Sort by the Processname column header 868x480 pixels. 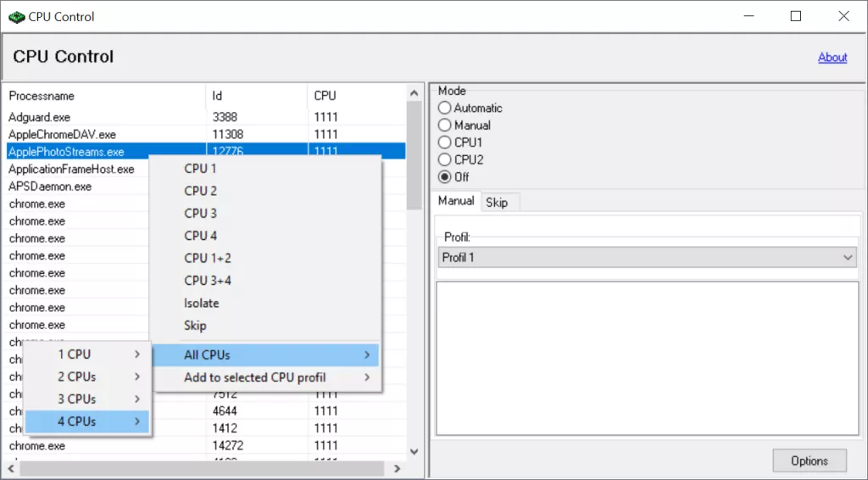tap(105, 96)
